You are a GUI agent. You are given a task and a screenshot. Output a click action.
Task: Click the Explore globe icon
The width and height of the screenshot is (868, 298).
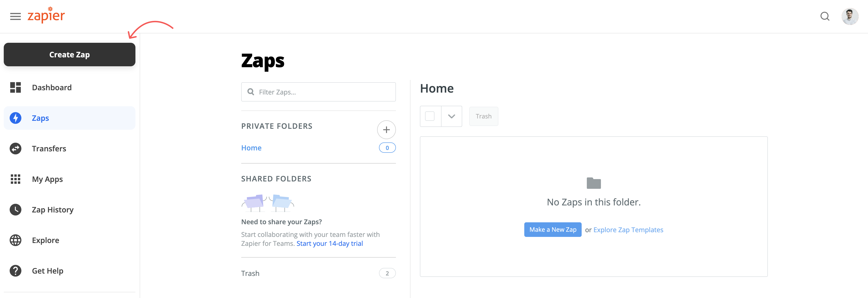(16, 240)
